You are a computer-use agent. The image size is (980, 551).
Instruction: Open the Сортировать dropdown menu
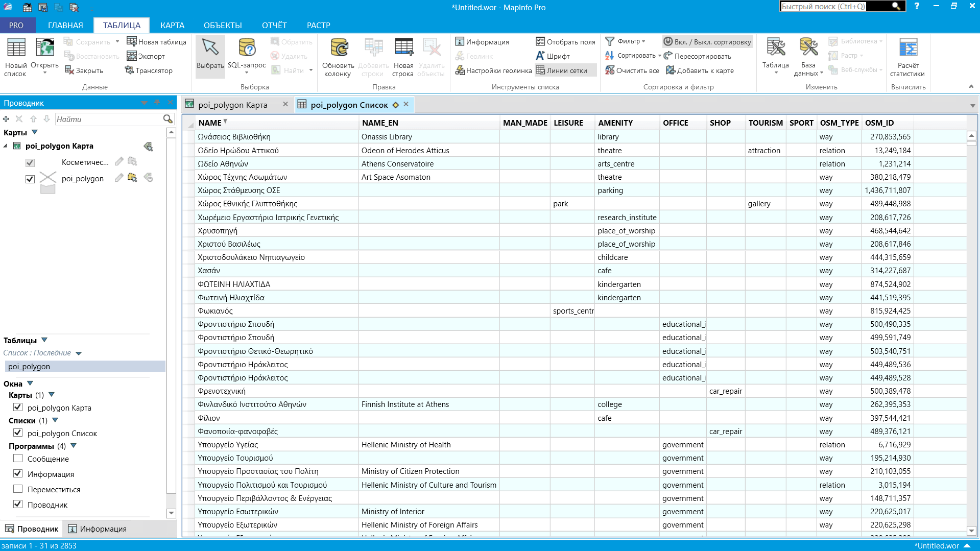(659, 56)
